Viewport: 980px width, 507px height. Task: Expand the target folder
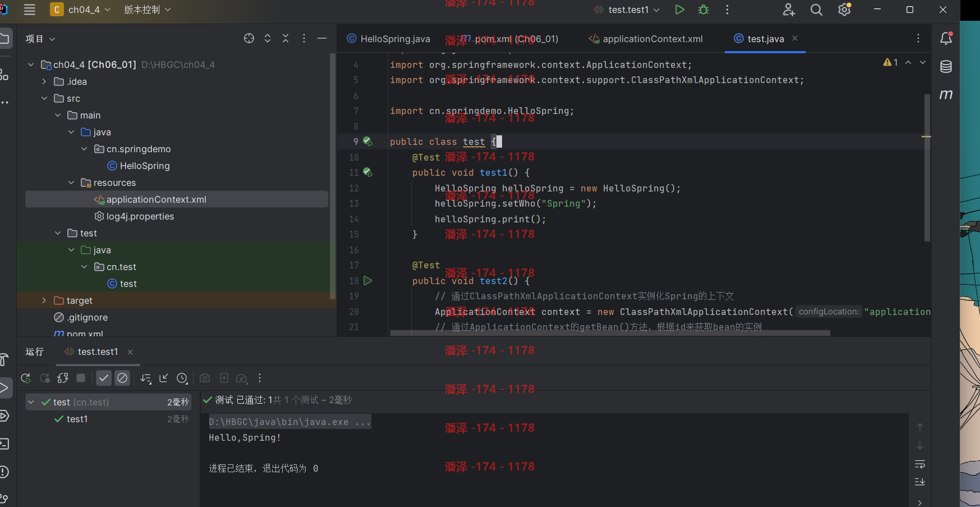(44, 300)
